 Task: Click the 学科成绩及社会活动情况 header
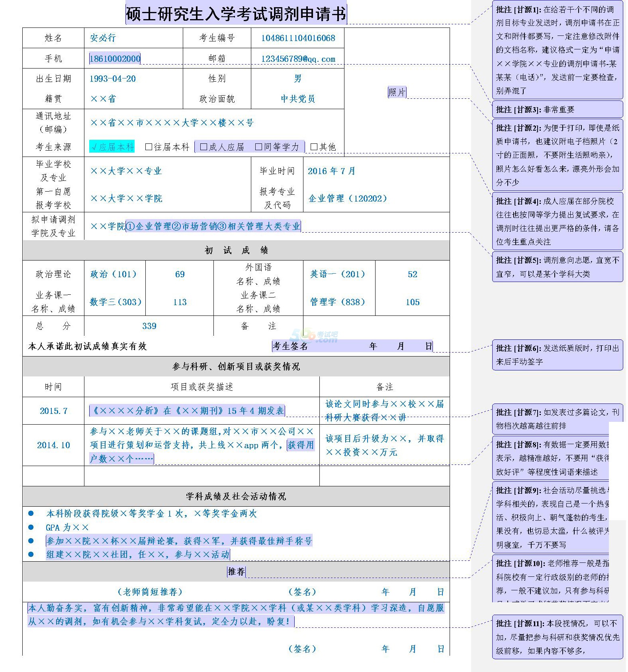coord(236,496)
